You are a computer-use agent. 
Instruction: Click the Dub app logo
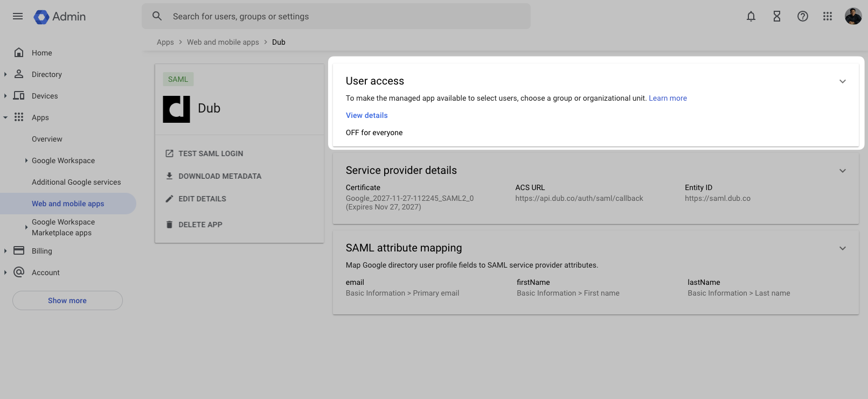(177, 109)
